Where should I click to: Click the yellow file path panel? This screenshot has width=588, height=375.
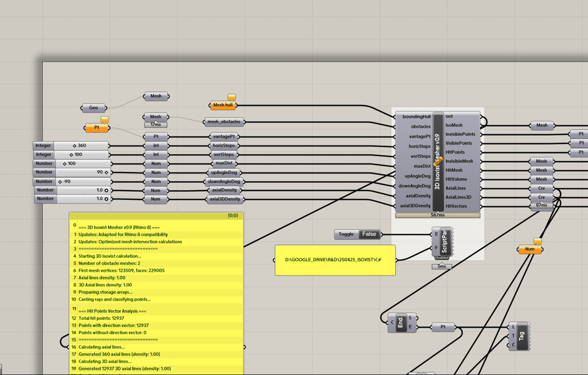click(x=335, y=260)
